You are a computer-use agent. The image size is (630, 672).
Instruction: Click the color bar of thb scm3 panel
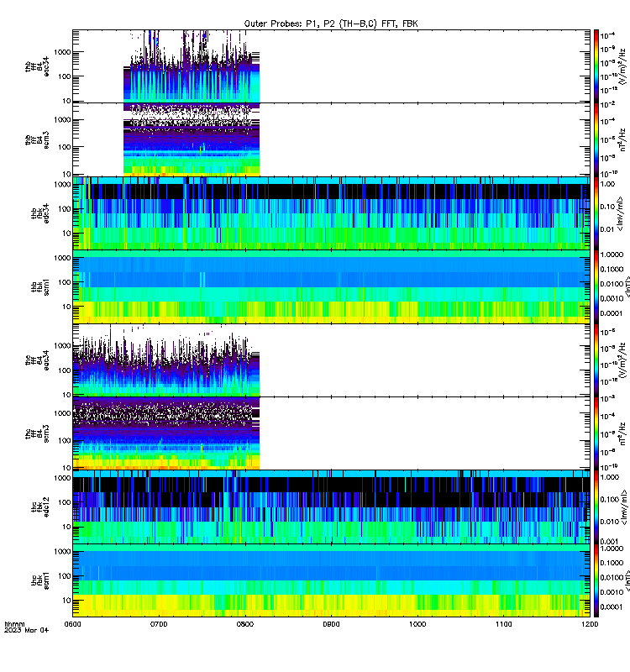click(596, 139)
